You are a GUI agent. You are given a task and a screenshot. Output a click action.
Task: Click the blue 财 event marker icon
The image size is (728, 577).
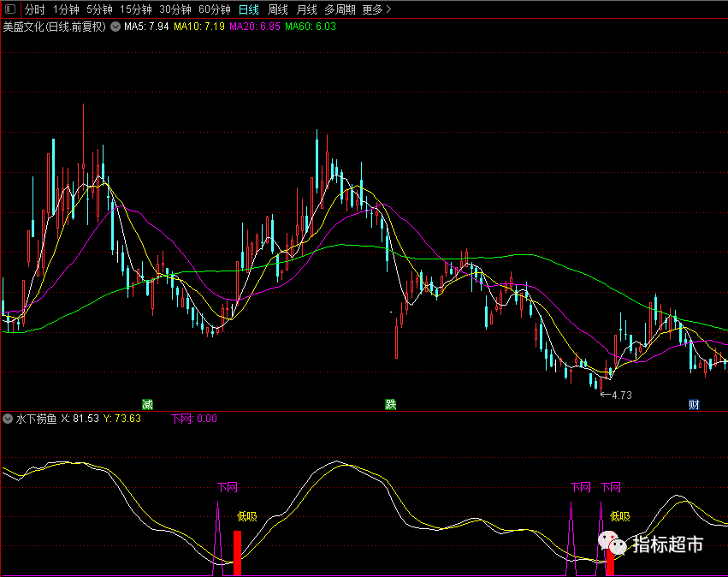pos(694,404)
